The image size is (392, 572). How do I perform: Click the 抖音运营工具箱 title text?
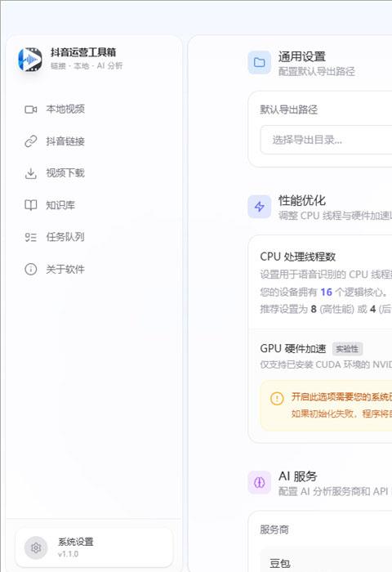(x=83, y=52)
